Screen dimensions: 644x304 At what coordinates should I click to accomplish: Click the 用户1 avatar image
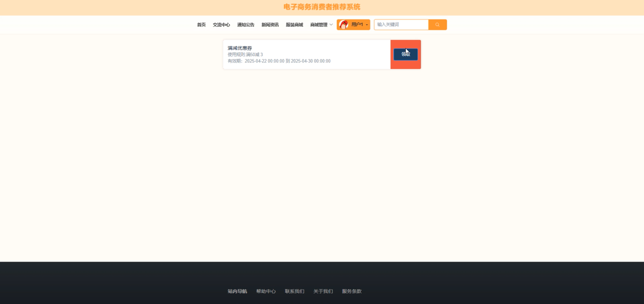[344, 25]
